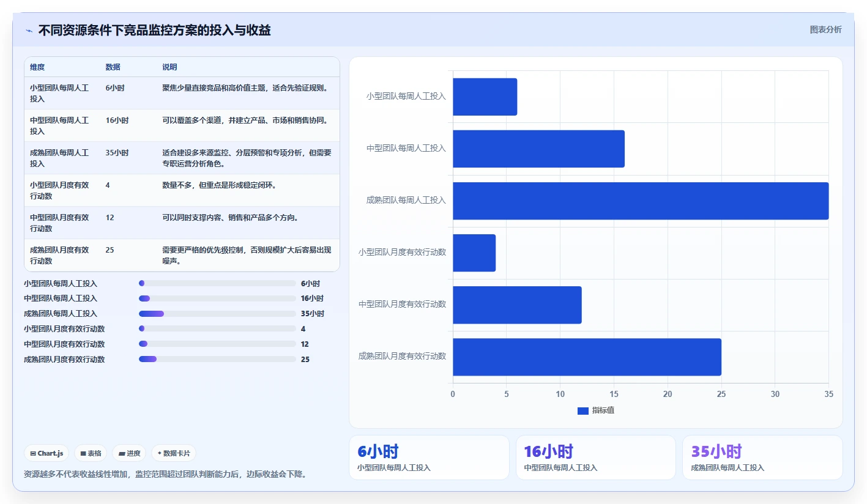This screenshot has height=504, width=867.
Task: Click table cell 35小时 in 成熟团队 row
Action: pyautogui.click(x=117, y=153)
